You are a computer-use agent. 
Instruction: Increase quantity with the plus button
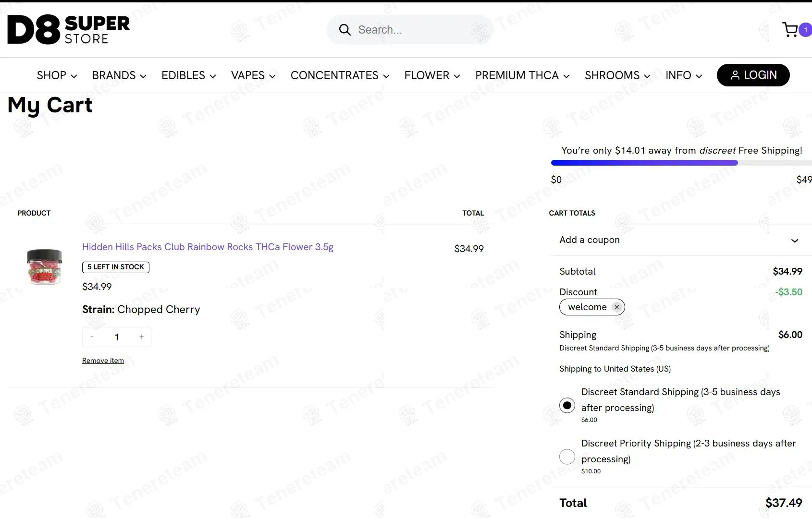(142, 337)
